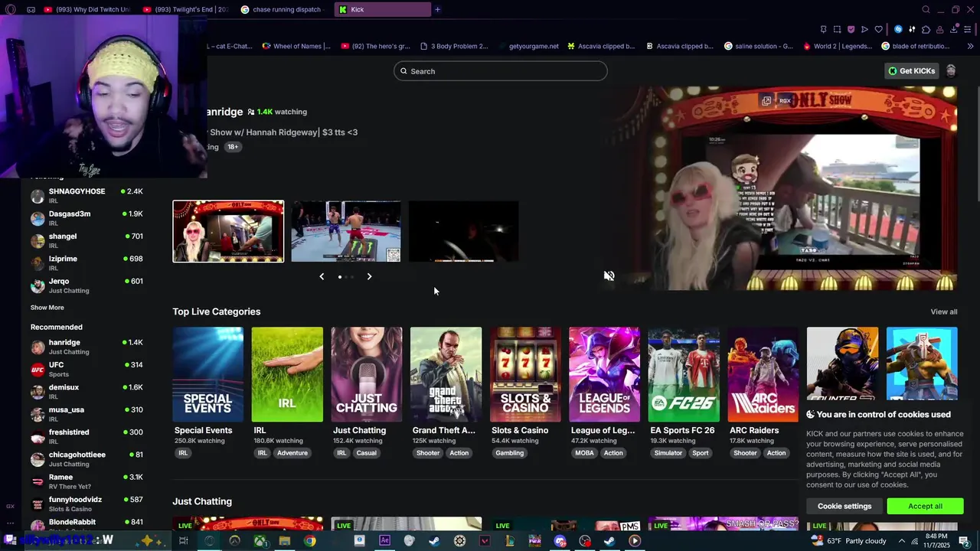Viewport: 980px width, 551px height.
Task: Open the Grand Theft Auto category card
Action: 446,374
